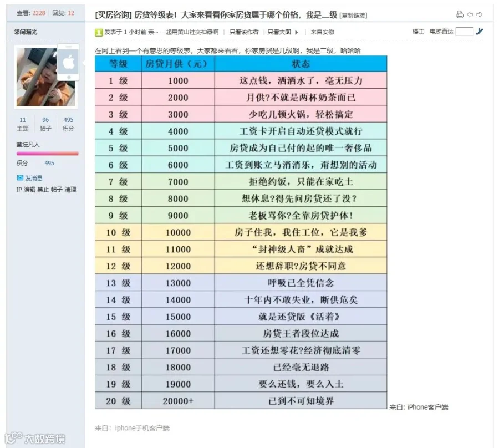Viewport: 499px width, 448px height.
Task: Click table cell '已到不可知境界'
Action: point(301,401)
